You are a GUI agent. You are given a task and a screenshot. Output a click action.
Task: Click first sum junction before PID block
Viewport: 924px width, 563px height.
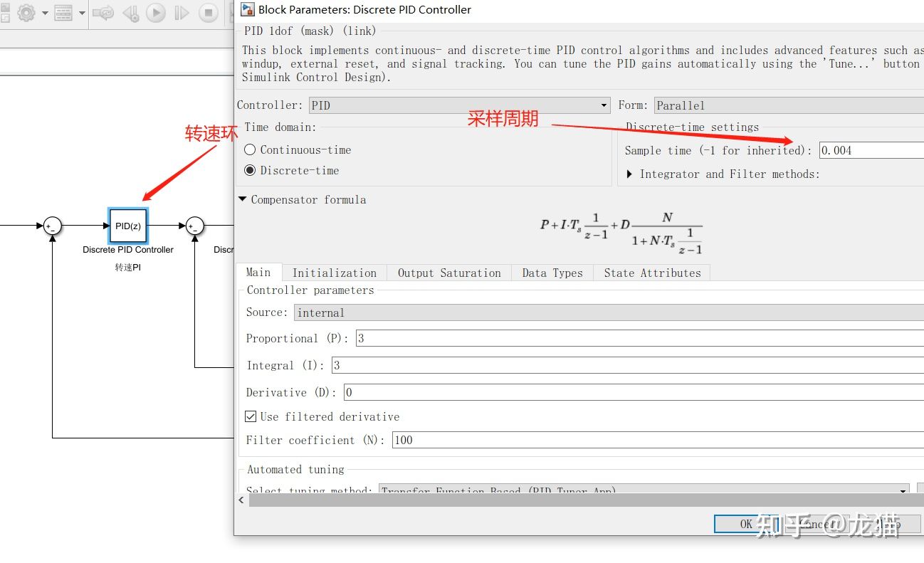52,226
